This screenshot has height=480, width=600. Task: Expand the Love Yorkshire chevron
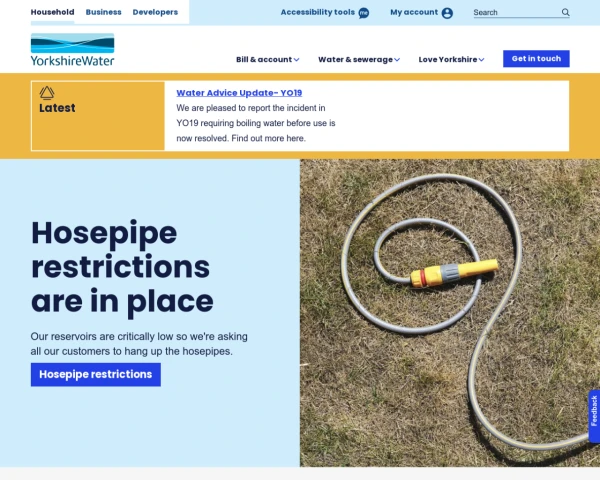481,60
